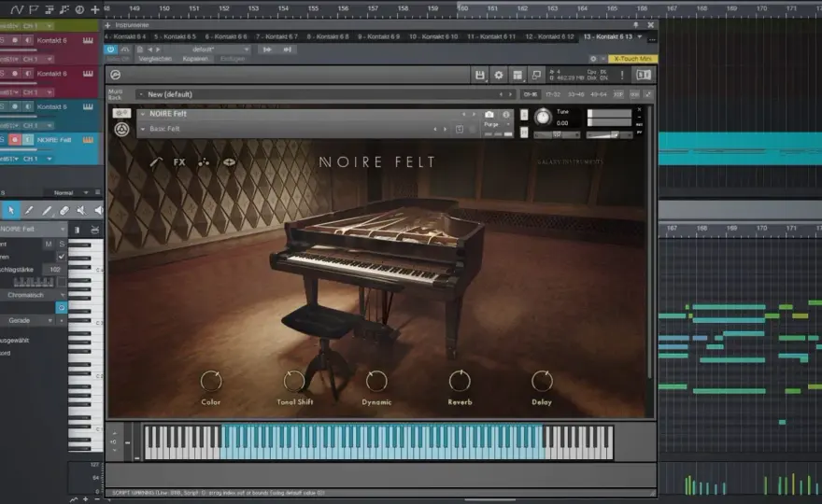Viewport: 822px width, 504px height.
Task: Click the Vergleichen button
Action: [155, 59]
